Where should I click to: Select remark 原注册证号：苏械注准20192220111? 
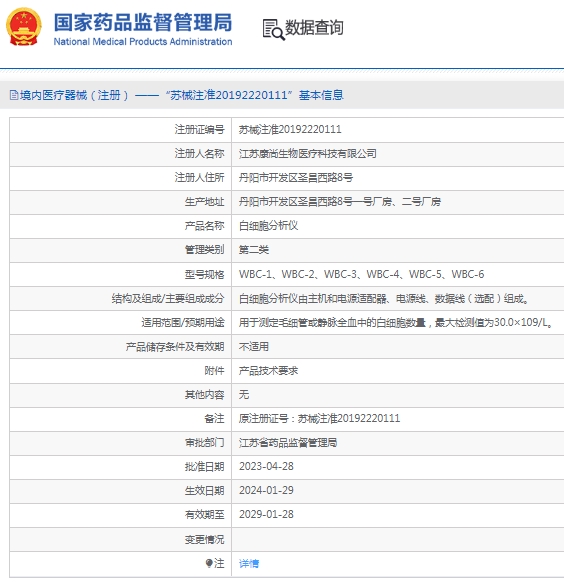click(x=319, y=419)
